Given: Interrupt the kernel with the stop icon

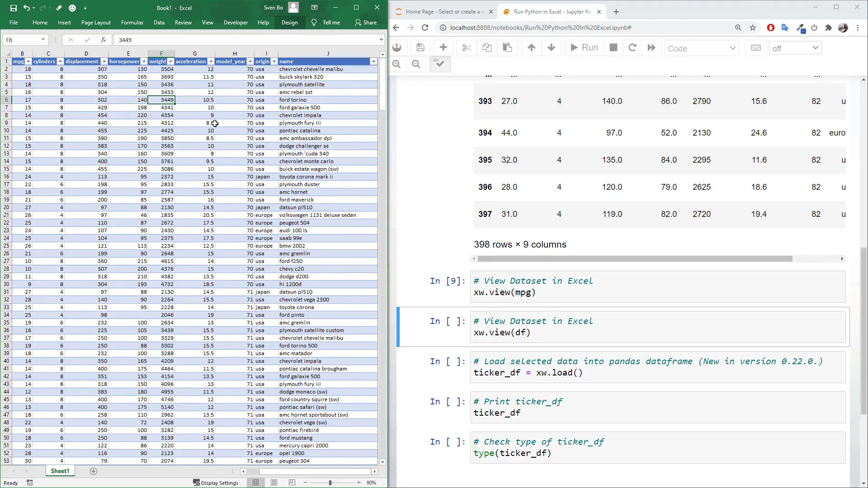Looking at the screenshot, I should tap(613, 47).
